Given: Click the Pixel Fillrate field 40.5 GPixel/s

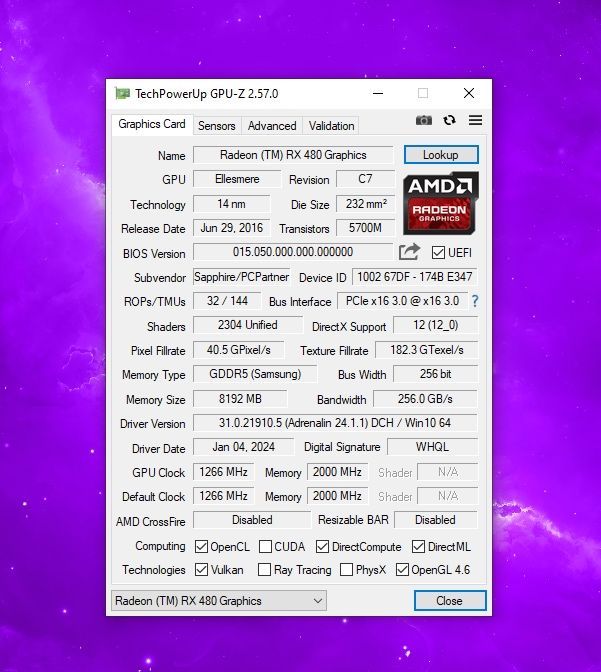Looking at the screenshot, I should pos(238,350).
